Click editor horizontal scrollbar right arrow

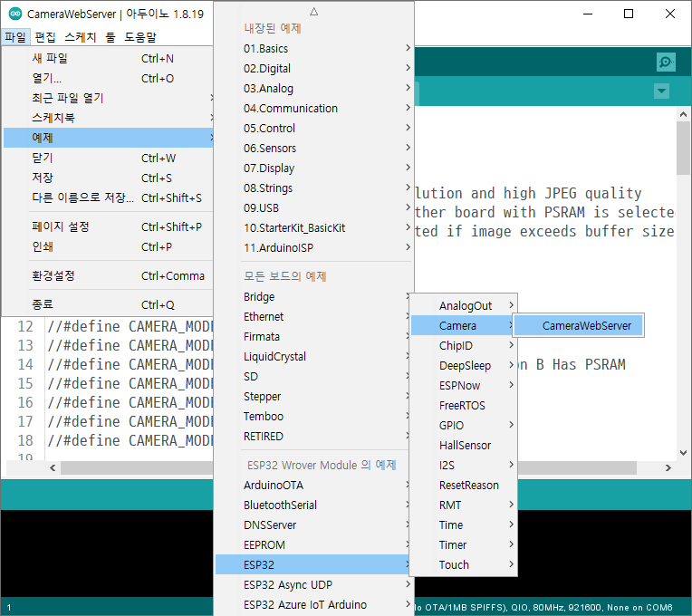(x=668, y=467)
